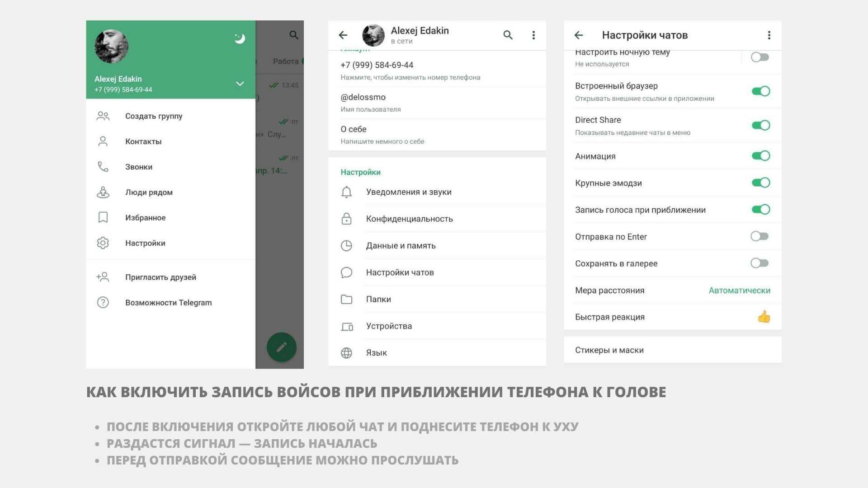Open Настройки from the drawer menu
This screenshot has width=868, height=488.
tap(170, 243)
